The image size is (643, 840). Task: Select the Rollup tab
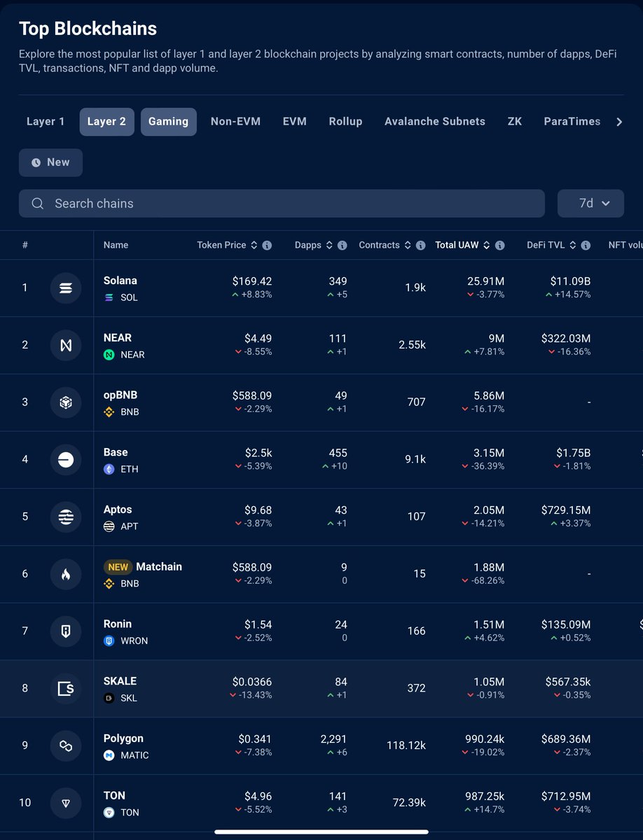pyautogui.click(x=346, y=122)
